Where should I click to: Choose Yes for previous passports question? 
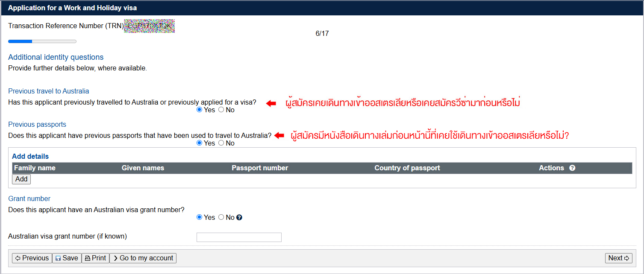click(x=199, y=143)
